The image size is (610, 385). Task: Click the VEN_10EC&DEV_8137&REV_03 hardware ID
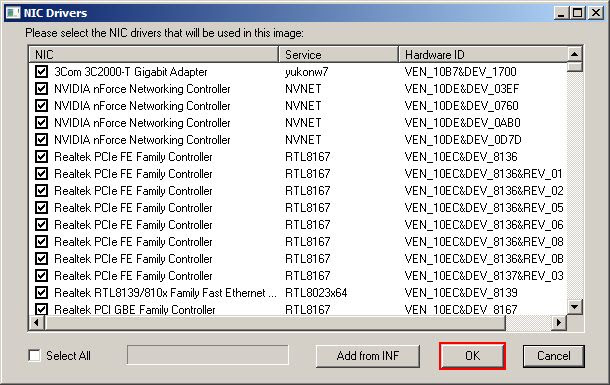484,276
